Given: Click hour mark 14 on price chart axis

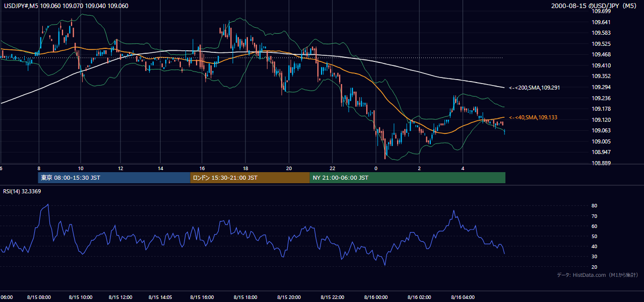Looking at the screenshot, I should [160, 168].
